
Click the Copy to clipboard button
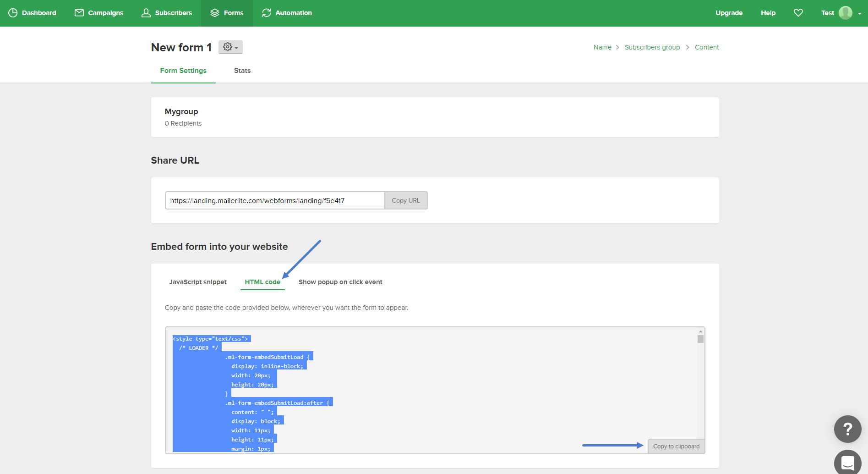click(676, 446)
